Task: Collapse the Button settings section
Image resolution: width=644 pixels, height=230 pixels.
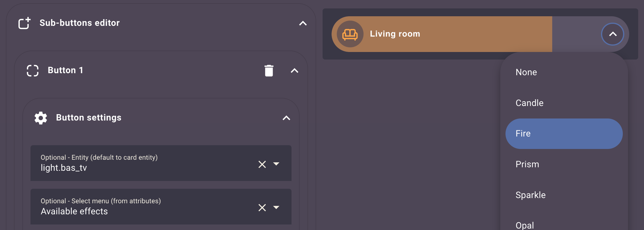Action: [286, 118]
